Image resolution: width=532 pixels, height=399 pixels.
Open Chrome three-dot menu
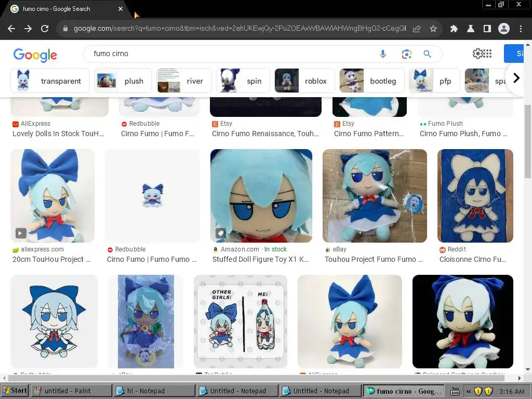[x=521, y=29]
